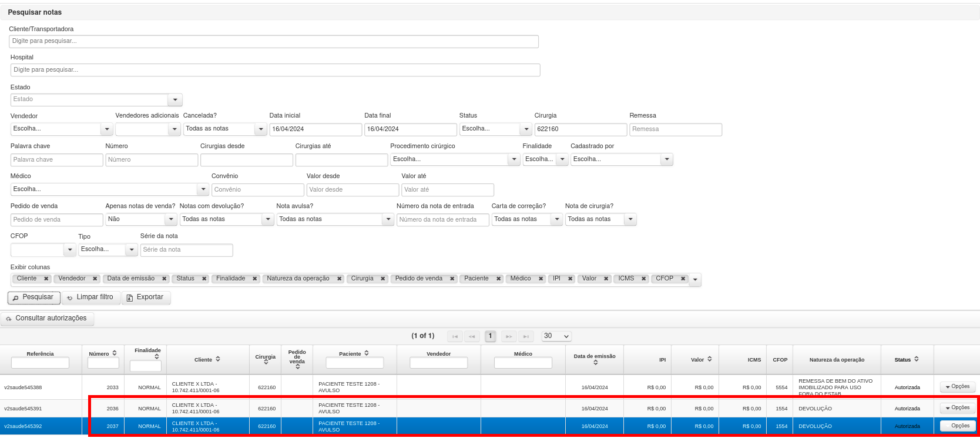Expand the Exibir colunas list arrow

[696, 280]
